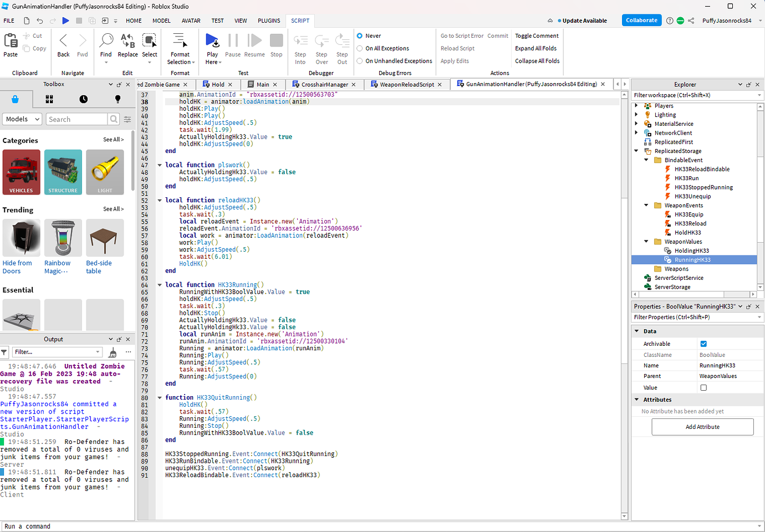
Task: Open the Models category dropdown
Action: point(22,119)
